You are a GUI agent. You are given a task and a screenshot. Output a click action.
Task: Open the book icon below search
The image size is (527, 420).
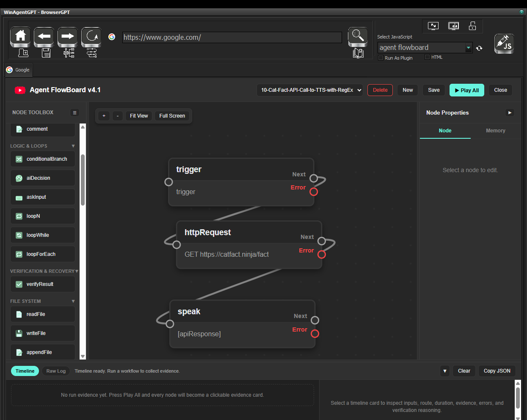point(358,53)
